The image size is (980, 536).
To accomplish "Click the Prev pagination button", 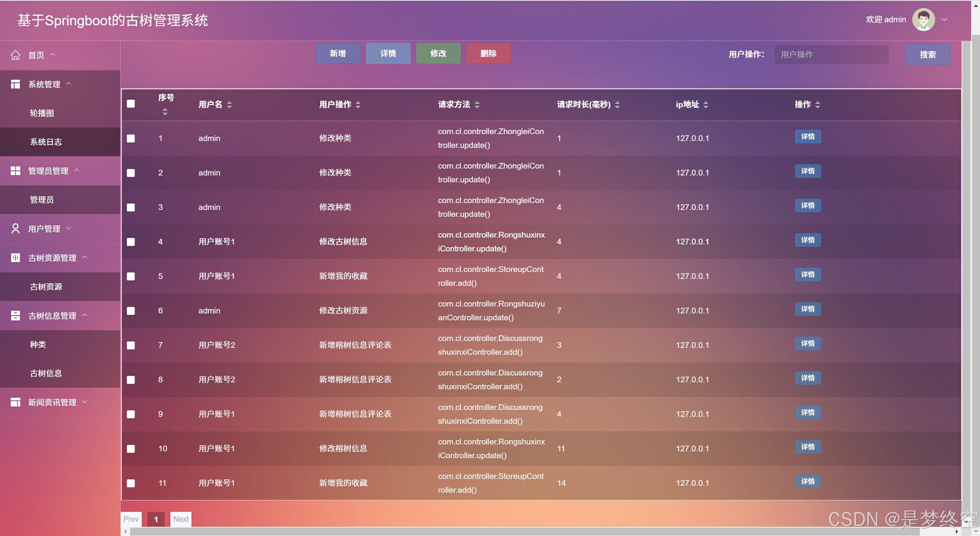I will (x=131, y=519).
